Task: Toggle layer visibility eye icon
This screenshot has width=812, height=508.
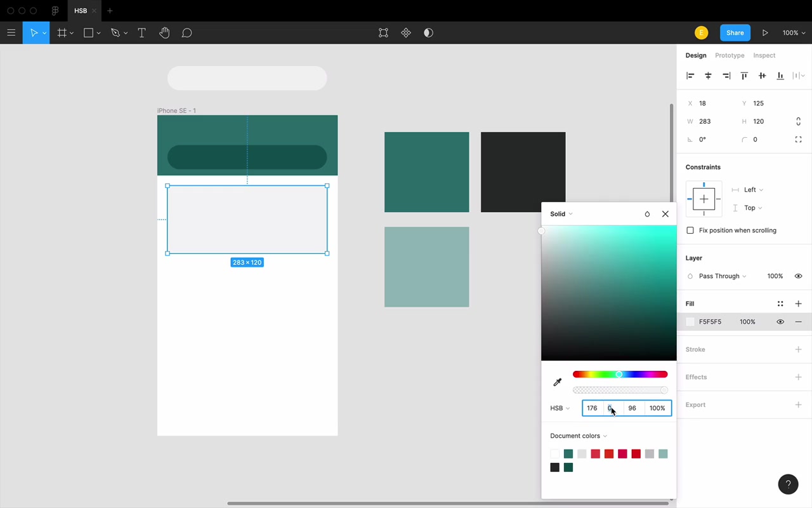Action: click(798, 276)
